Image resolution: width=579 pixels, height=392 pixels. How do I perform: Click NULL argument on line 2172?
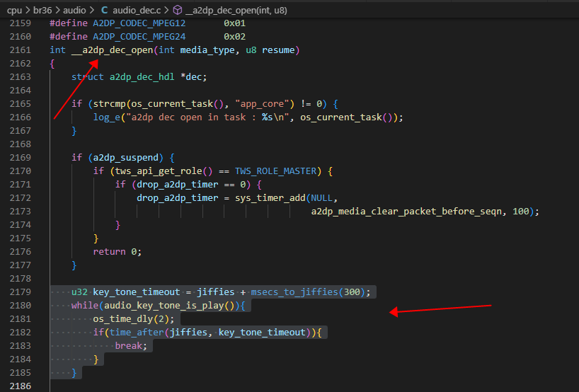click(x=321, y=198)
